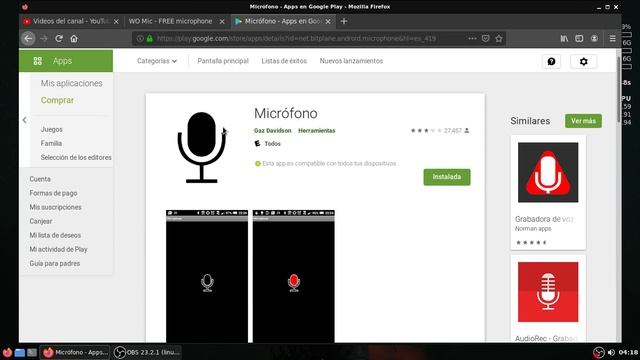Viewport: 640px width, 360px height.
Task: Open the Firefox home page
Action: [74, 38]
